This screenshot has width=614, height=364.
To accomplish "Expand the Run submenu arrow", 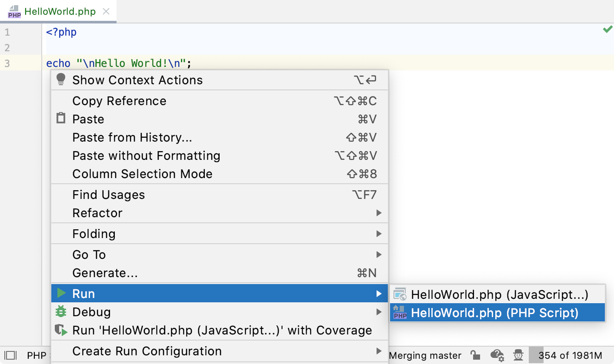I will click(379, 294).
